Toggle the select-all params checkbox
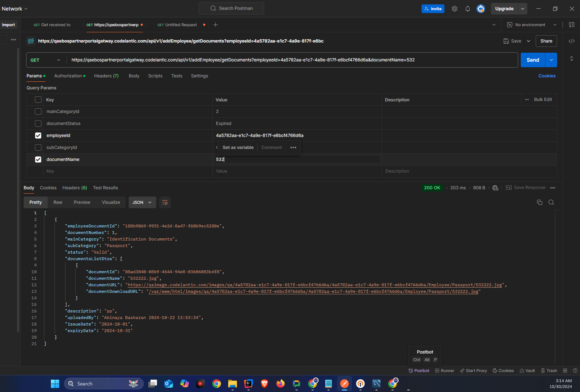580x392 pixels. (38, 100)
